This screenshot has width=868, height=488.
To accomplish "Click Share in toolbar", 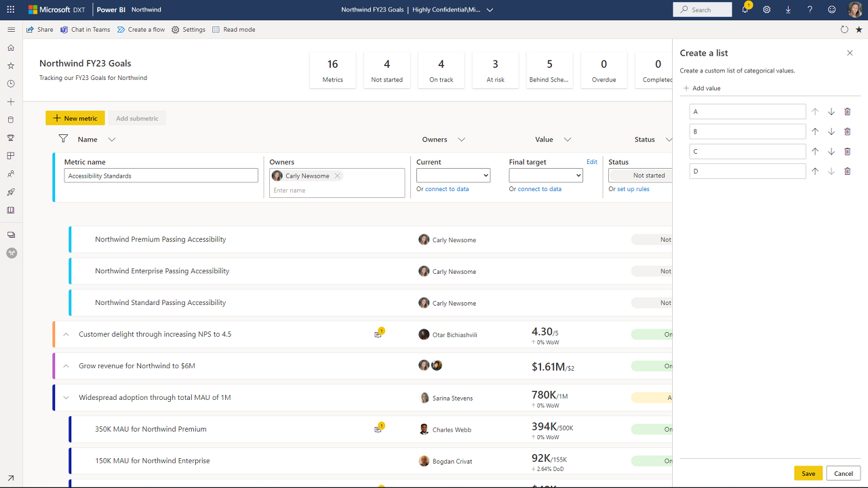I will coord(39,30).
